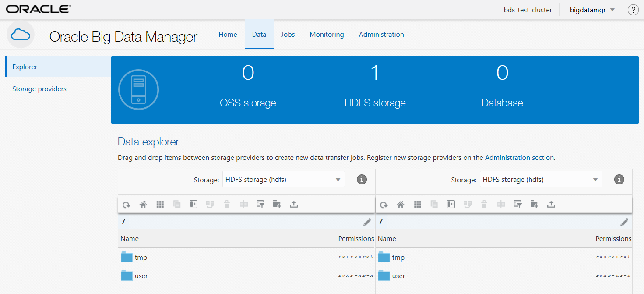Create new folder in left pane
644x294 pixels.
coord(277,204)
